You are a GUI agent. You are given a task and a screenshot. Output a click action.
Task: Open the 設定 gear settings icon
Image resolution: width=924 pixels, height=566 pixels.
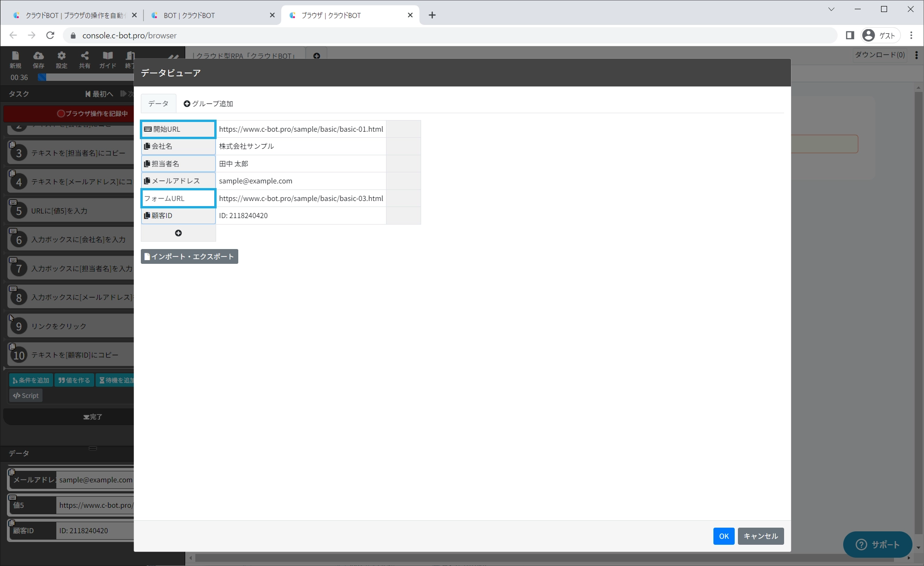(x=61, y=60)
